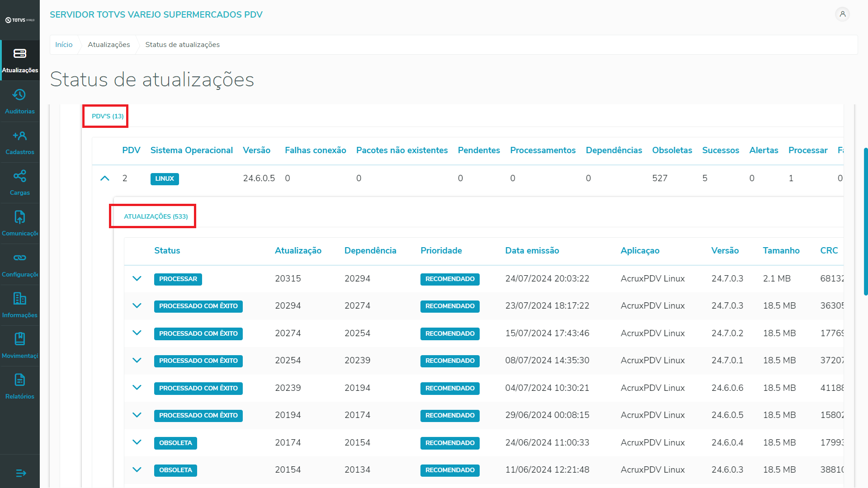This screenshot has width=868, height=488.
Task: Click the Data emissão column header
Action: [x=532, y=251]
